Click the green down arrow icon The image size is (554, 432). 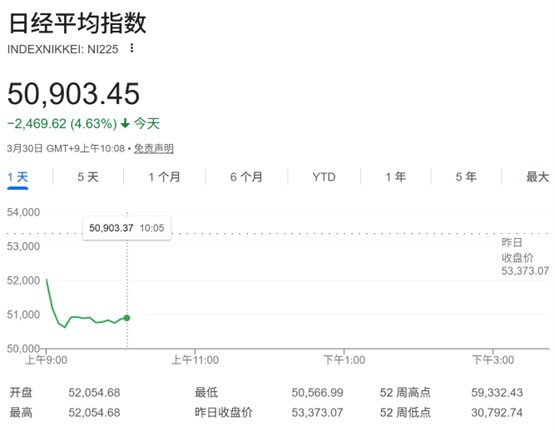tap(125, 124)
